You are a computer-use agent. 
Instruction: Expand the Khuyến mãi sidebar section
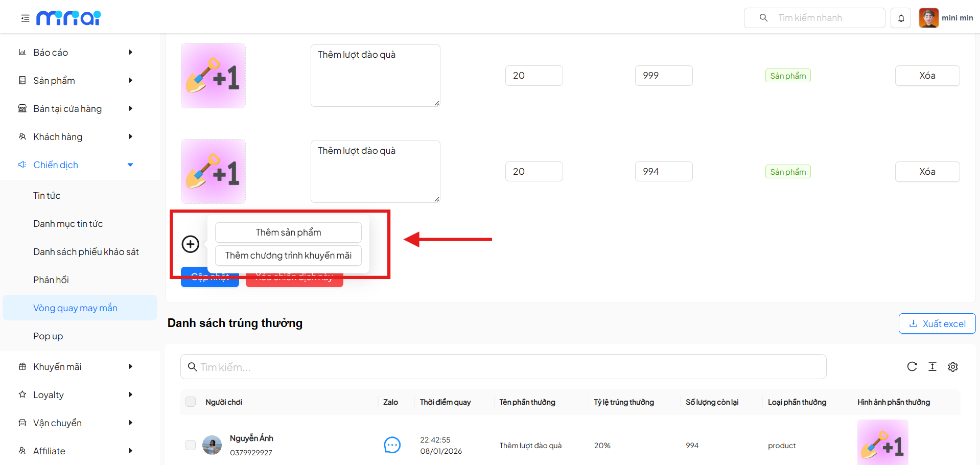tap(76, 366)
